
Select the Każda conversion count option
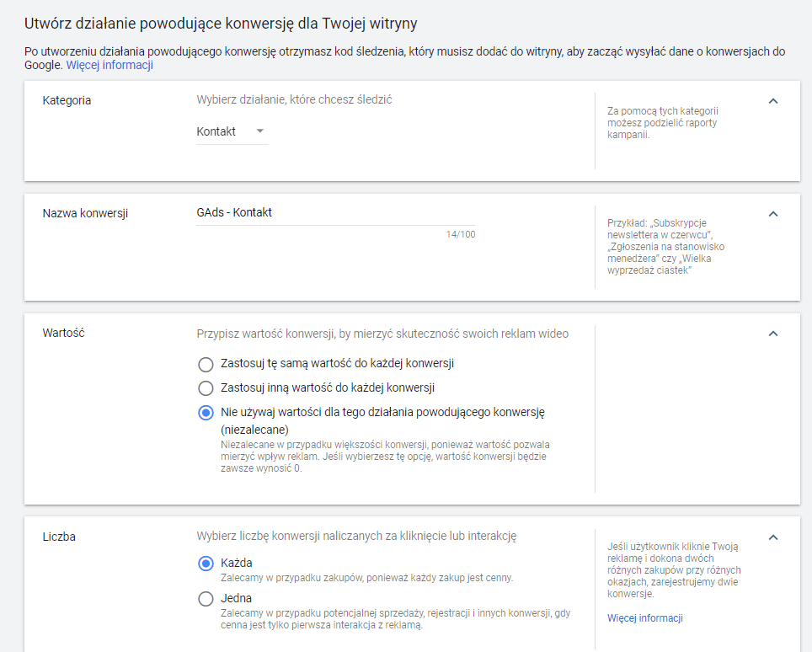click(x=206, y=564)
